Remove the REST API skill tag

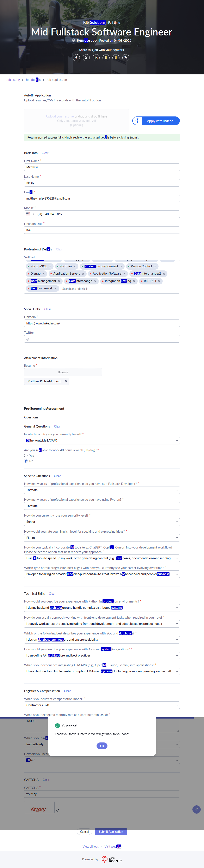click(159, 281)
